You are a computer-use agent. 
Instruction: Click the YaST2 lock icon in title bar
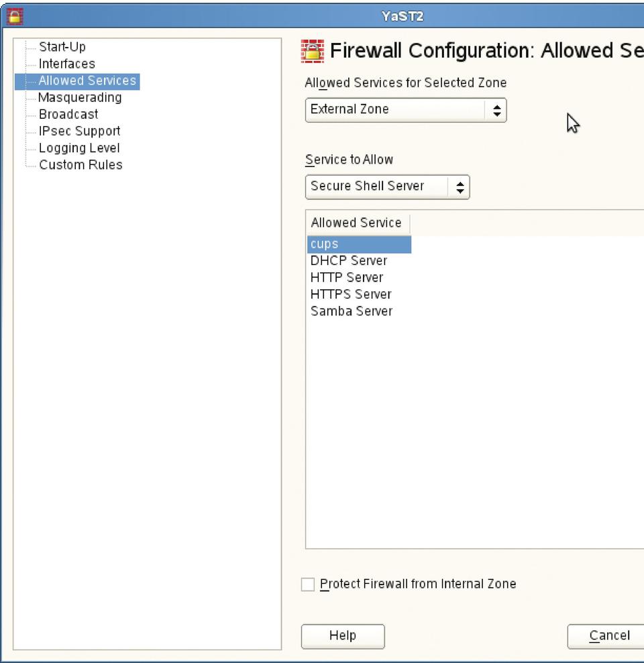[x=13, y=16]
